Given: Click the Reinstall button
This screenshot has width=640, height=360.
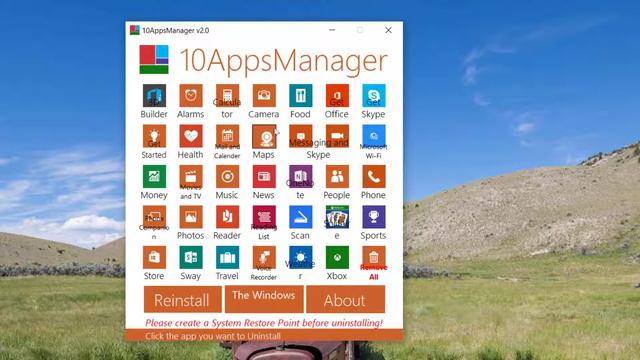Looking at the screenshot, I should (x=182, y=299).
